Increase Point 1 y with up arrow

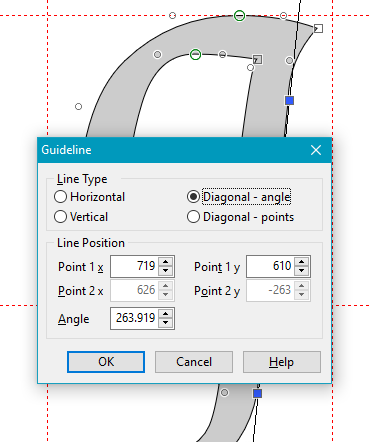[302, 262]
